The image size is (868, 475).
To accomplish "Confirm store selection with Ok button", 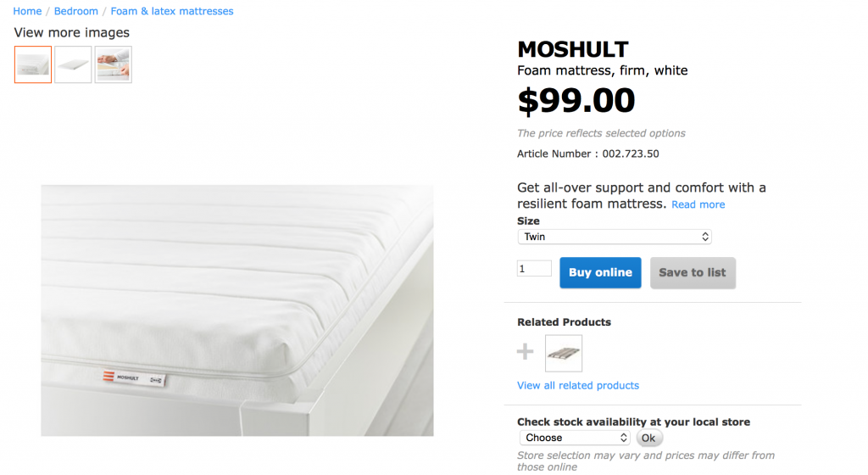I will [648, 438].
